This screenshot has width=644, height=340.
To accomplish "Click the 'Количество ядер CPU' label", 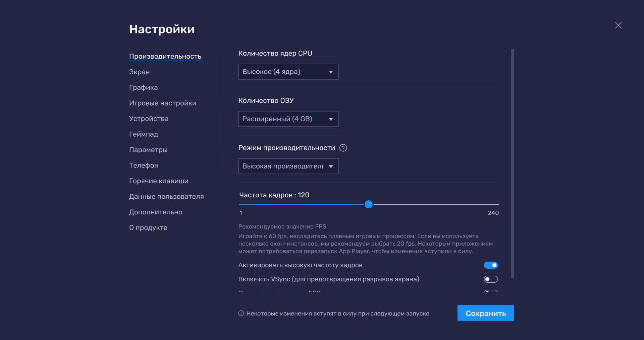I will click(x=275, y=53).
